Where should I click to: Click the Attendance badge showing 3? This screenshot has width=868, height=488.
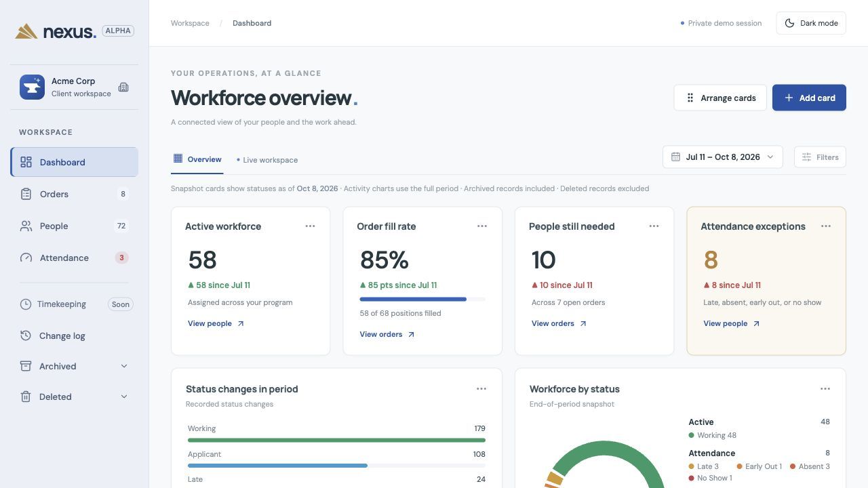coord(121,258)
